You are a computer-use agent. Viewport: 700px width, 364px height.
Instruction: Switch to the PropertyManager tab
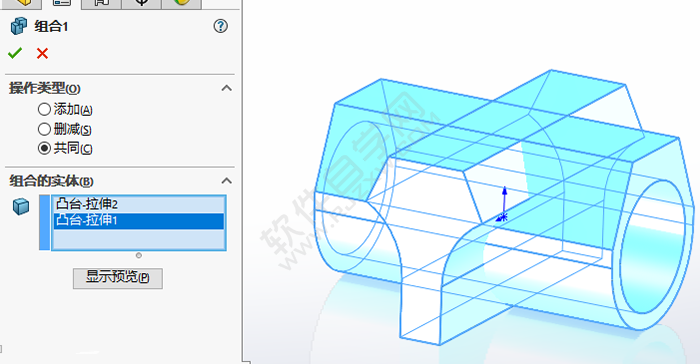point(62,3)
